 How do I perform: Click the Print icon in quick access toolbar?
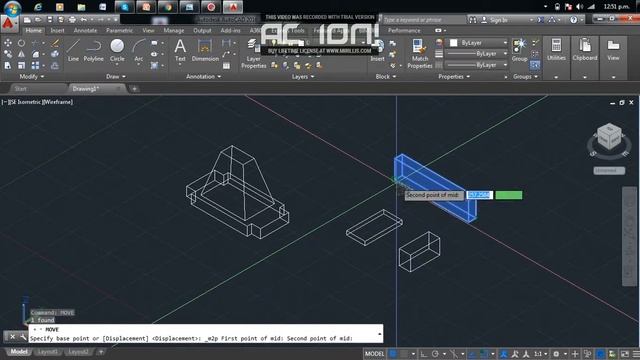point(72,19)
